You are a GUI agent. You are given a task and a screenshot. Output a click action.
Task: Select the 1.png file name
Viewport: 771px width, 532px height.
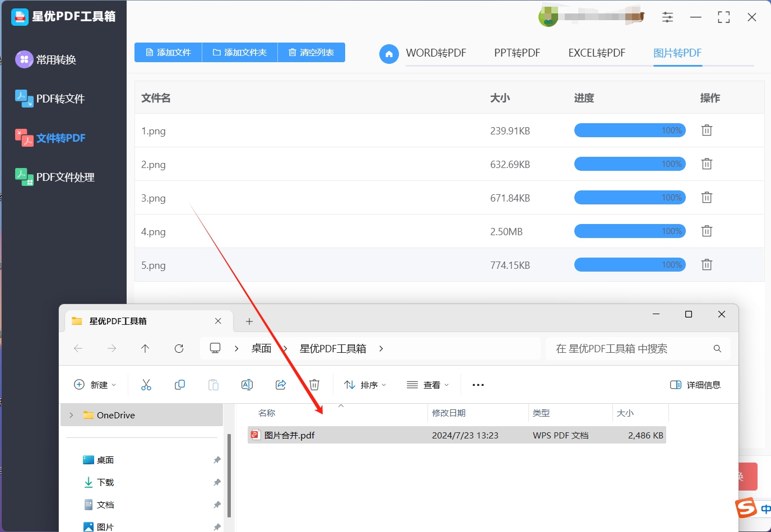pyautogui.click(x=154, y=131)
